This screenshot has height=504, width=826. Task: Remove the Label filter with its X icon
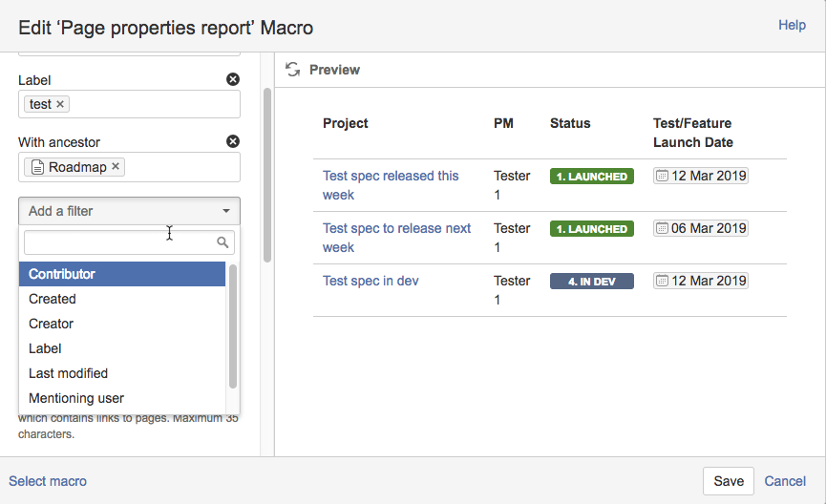[233, 79]
